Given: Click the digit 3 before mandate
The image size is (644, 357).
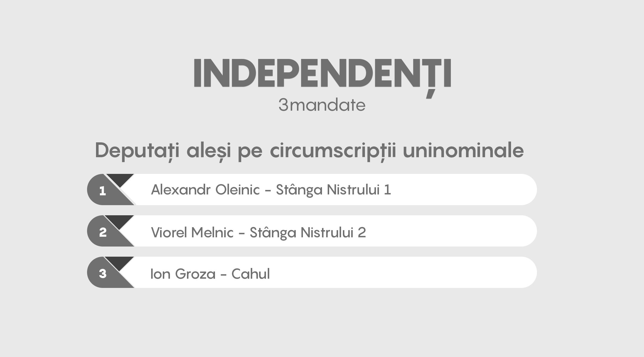Looking at the screenshot, I should [284, 105].
